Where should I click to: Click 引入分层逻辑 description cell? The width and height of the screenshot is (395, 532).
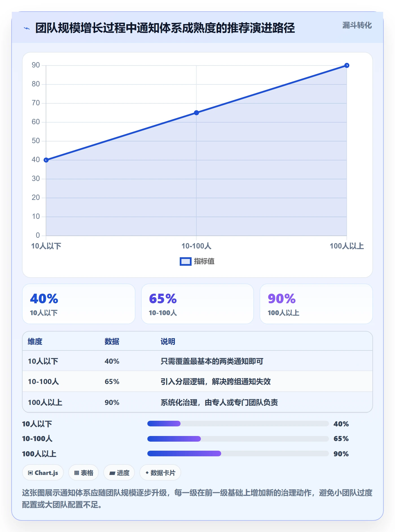point(216,381)
